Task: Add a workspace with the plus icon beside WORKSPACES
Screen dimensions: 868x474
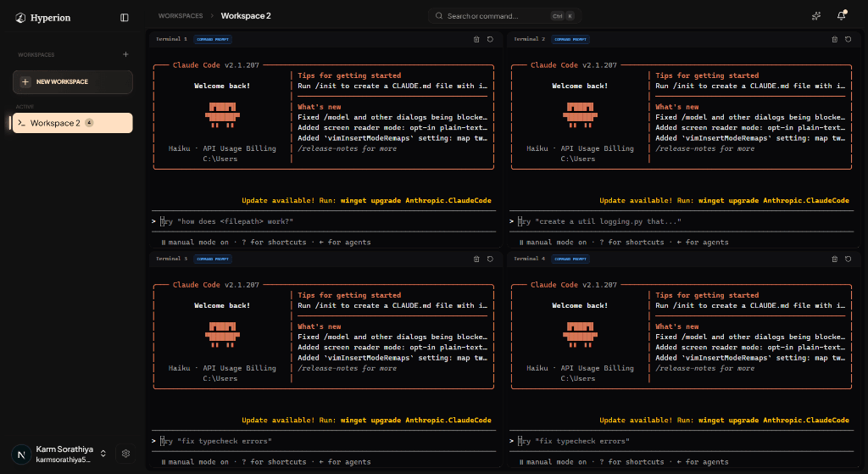Action: (125, 54)
